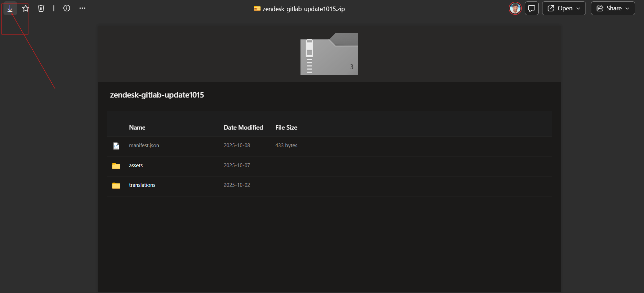Delete the file using trash icon
644x293 pixels.
coord(41,8)
